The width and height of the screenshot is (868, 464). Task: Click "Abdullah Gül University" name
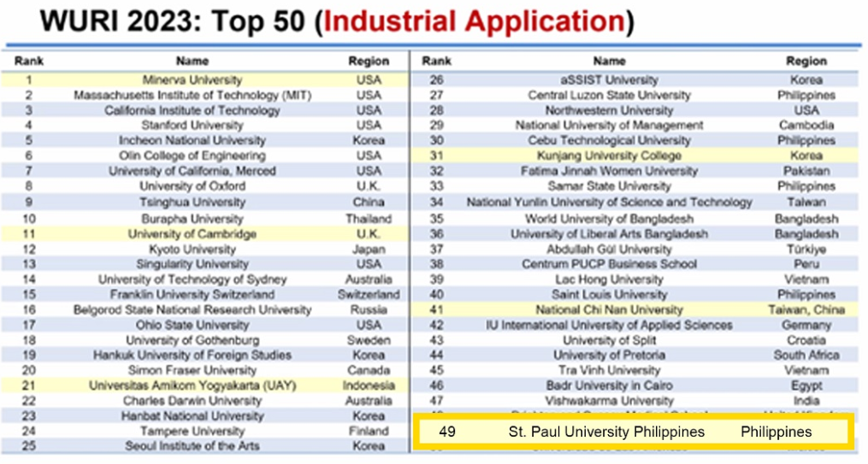pos(609,250)
